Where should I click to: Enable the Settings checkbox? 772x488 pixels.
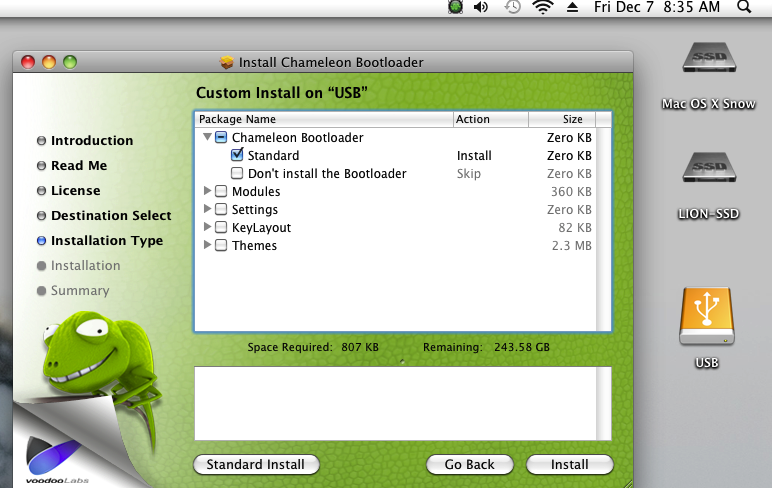click(221, 209)
